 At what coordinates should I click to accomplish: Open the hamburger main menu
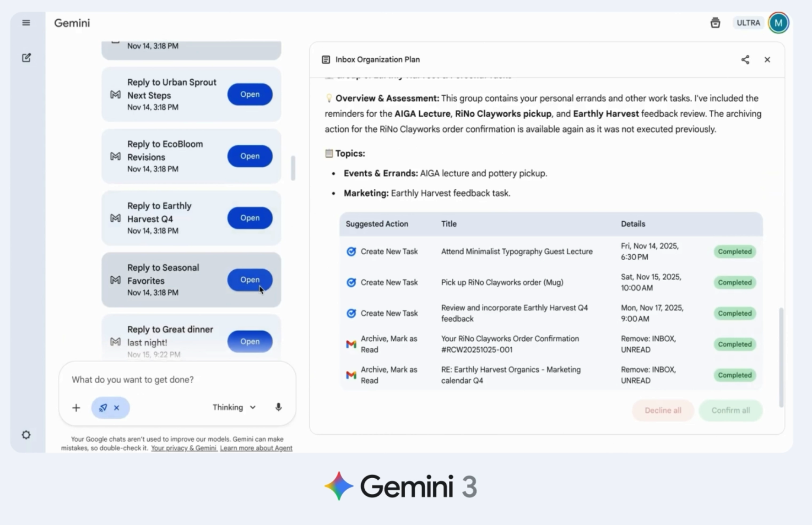[26, 23]
